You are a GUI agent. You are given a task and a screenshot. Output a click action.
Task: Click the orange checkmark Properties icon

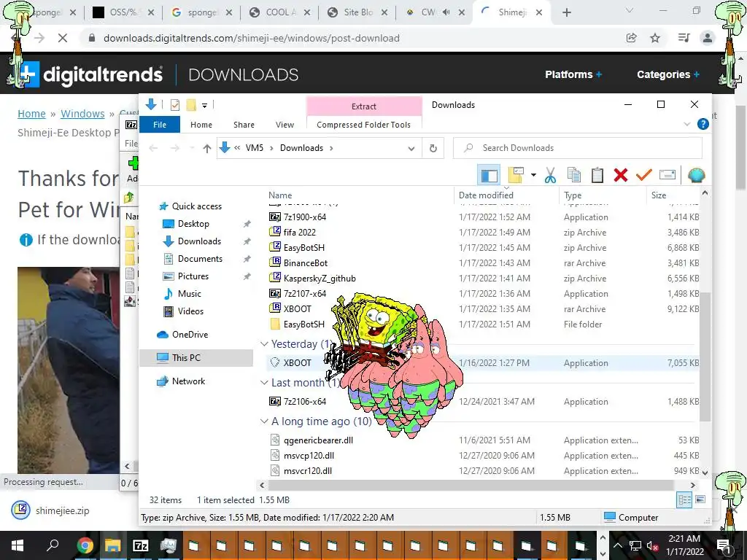[643, 175]
